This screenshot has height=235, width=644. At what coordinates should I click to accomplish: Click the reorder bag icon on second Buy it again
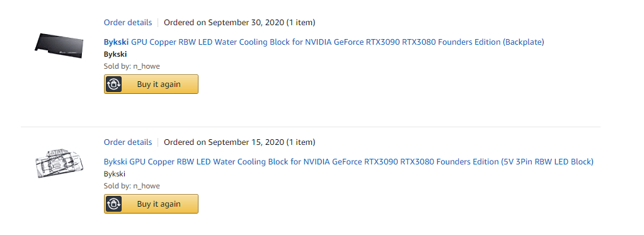coord(113,203)
